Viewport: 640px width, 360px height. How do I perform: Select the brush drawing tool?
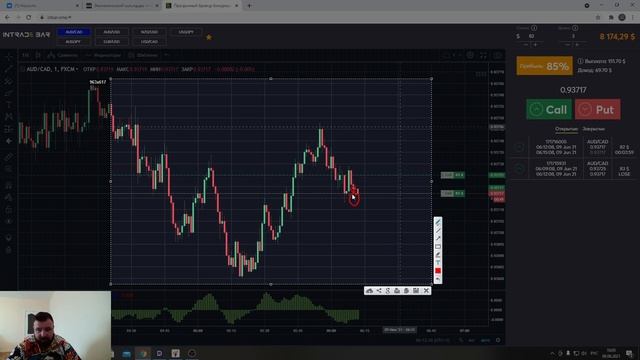(x=9, y=93)
